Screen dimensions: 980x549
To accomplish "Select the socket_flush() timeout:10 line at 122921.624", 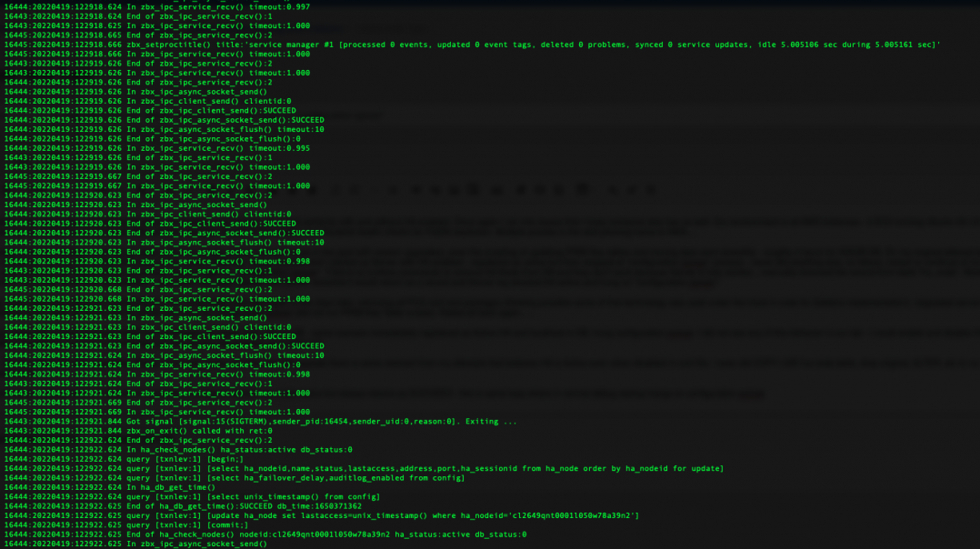I will click(164, 355).
